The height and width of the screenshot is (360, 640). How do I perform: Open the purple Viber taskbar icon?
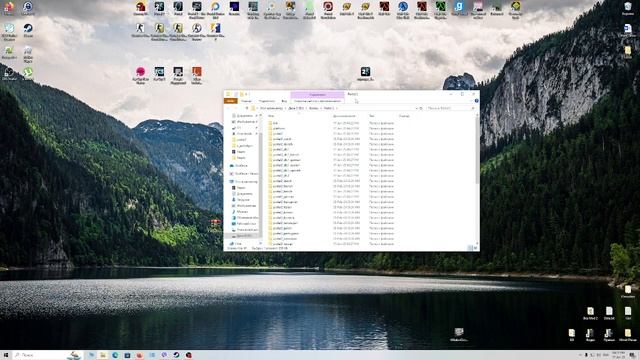coord(164,355)
